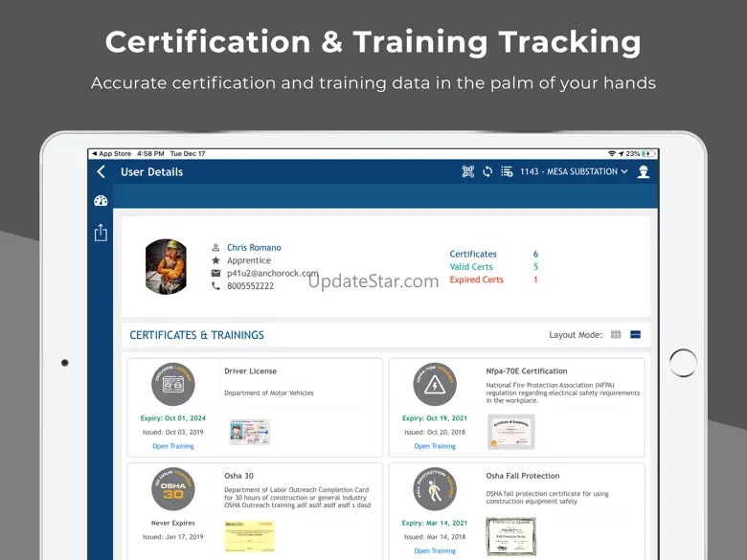
Task: Go back using the header arrow
Action: click(102, 172)
